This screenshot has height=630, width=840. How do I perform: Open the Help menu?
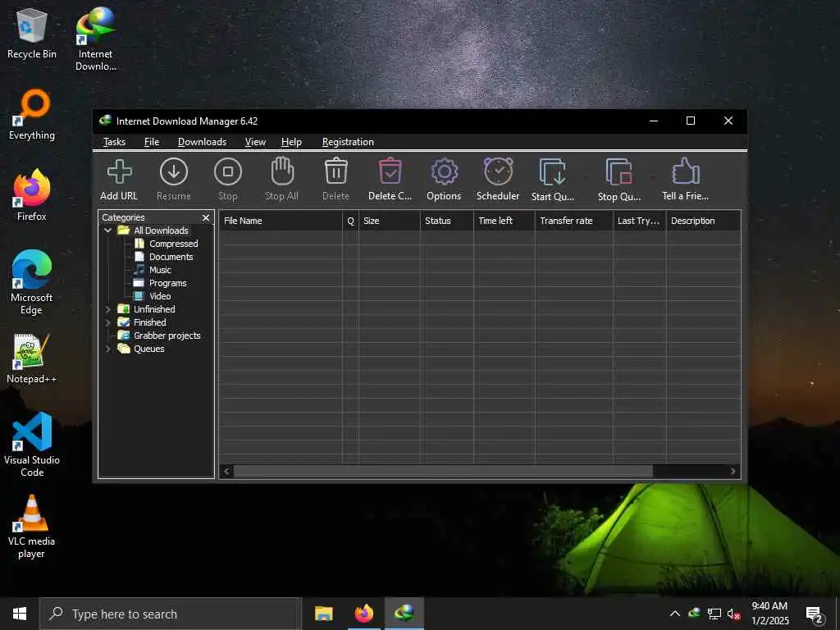pyautogui.click(x=291, y=142)
